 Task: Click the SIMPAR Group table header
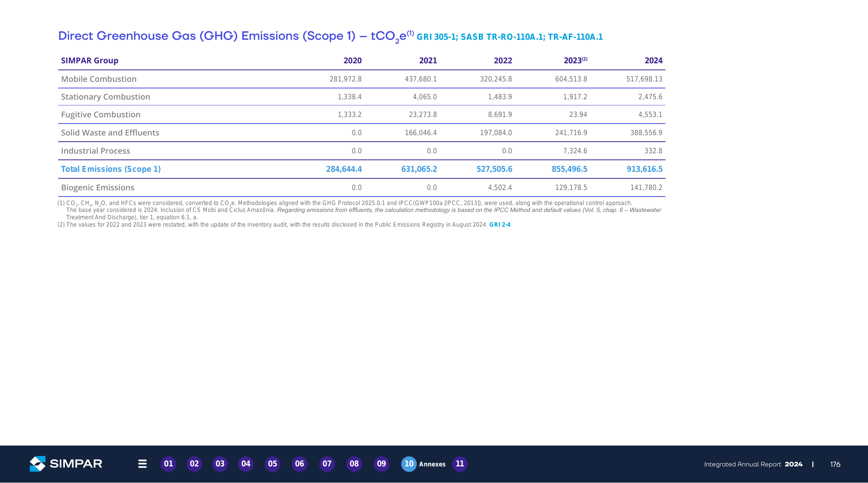tap(90, 61)
